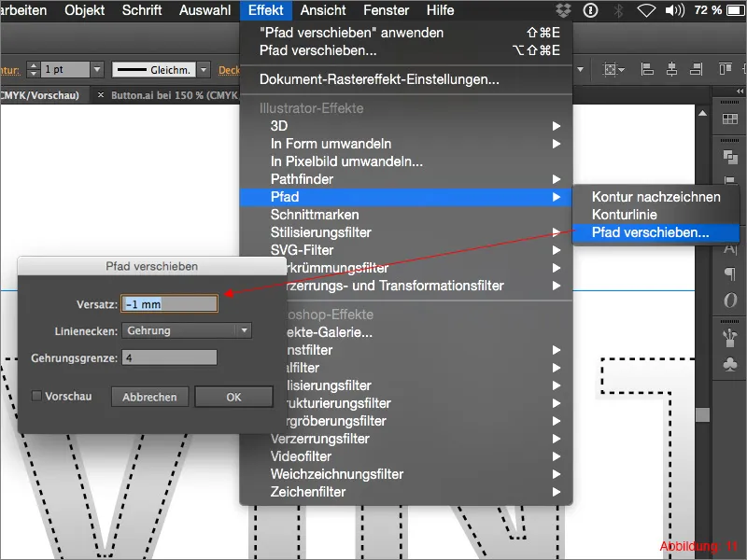Image resolution: width=747 pixels, height=560 pixels.
Task: Open the align-to selection dropdown
Action: [x=613, y=69]
